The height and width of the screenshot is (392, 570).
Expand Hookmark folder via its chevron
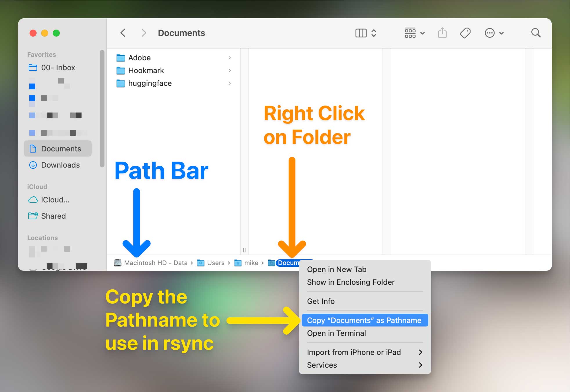click(x=230, y=70)
